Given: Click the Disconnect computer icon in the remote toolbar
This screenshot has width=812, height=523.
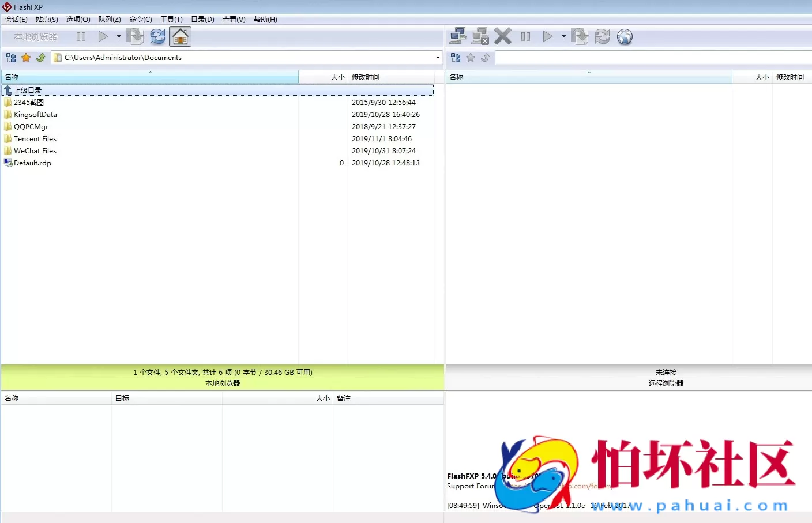Looking at the screenshot, I should click(480, 36).
